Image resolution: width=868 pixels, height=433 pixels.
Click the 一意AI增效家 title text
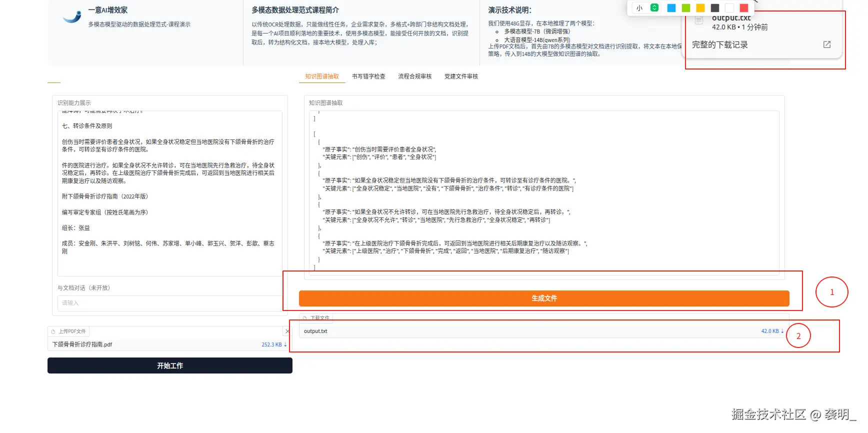(x=108, y=10)
